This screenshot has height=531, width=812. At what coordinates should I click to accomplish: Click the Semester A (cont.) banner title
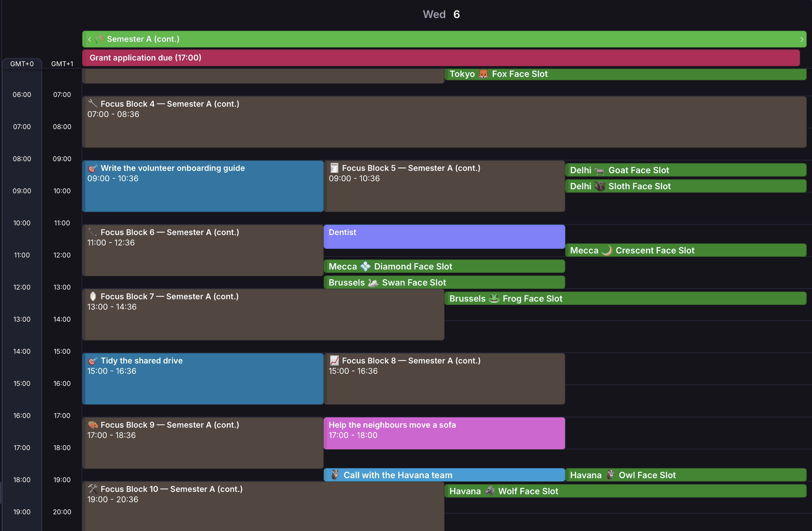click(x=143, y=39)
